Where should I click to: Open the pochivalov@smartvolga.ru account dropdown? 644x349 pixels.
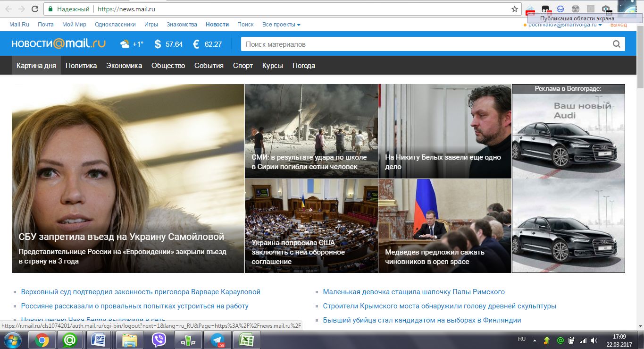[565, 25]
